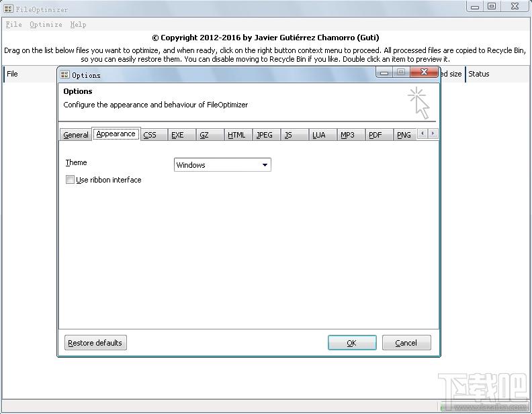Click the Restore defaults button
The width and height of the screenshot is (532, 414).
click(x=95, y=343)
